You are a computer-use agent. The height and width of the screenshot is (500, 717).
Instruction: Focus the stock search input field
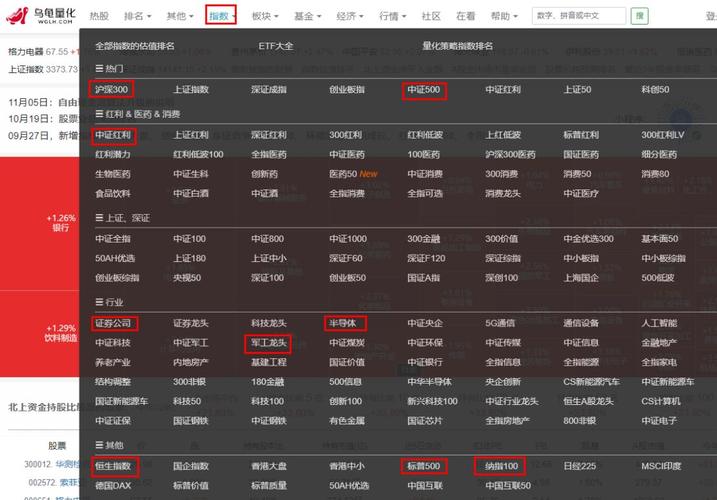579,16
